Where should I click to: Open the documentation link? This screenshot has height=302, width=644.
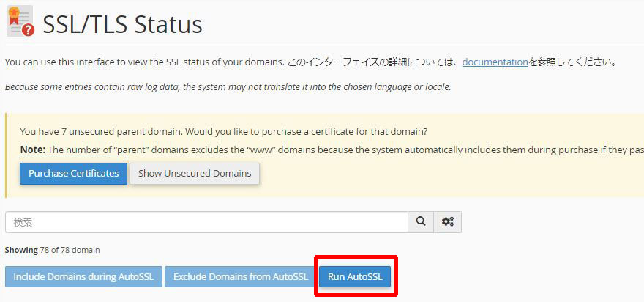495,62
